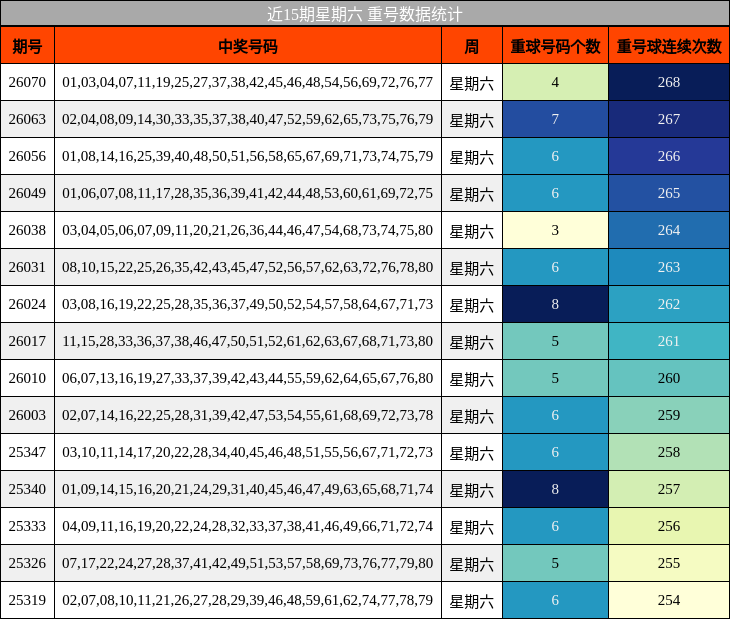
Task: Click the 重球号码个数 column header
Action: 555,45
